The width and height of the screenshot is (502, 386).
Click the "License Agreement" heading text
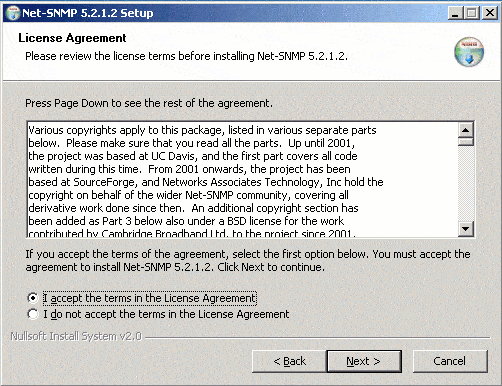(x=72, y=38)
